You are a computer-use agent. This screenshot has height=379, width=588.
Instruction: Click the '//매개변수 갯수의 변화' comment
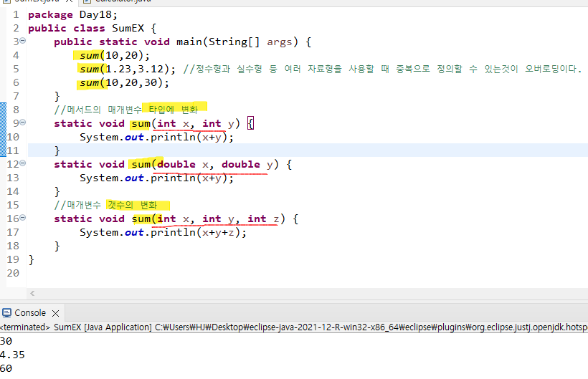coord(105,205)
